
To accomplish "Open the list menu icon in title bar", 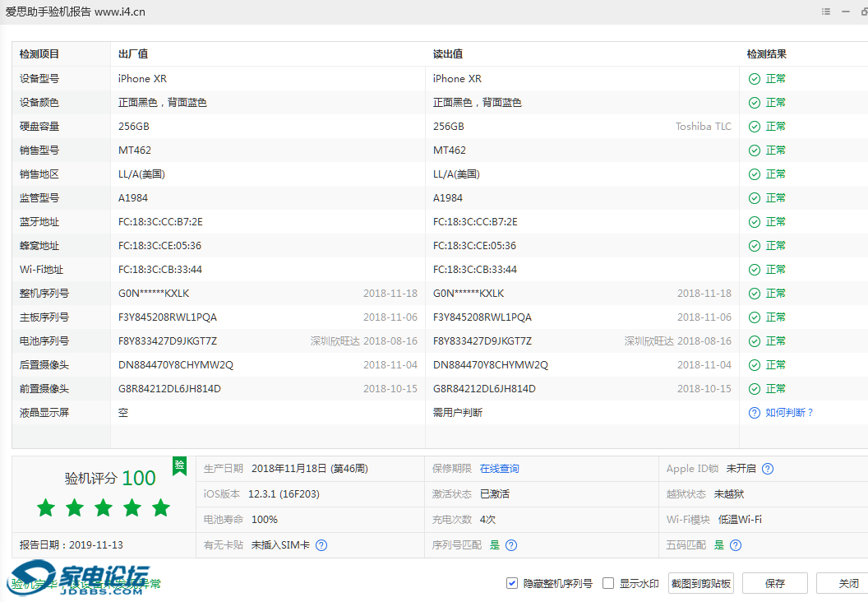I will click(826, 12).
